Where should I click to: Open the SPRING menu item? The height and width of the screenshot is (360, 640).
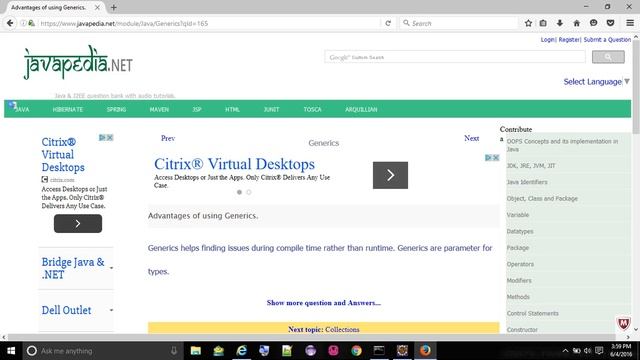[116, 109]
